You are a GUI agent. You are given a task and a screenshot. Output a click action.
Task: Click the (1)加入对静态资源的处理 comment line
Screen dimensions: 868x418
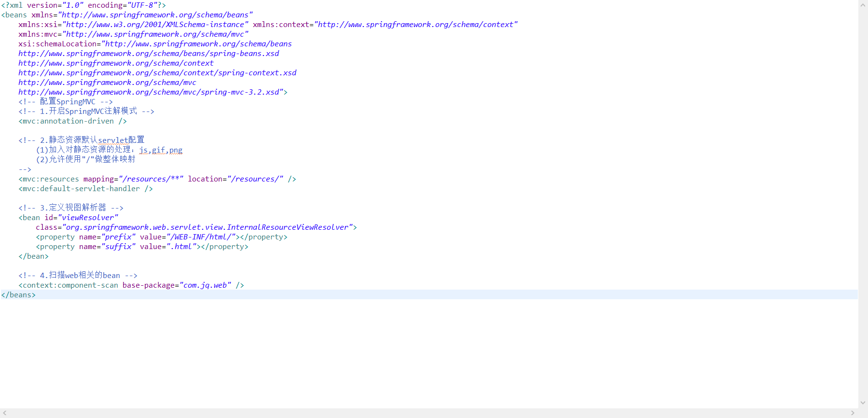coord(109,150)
